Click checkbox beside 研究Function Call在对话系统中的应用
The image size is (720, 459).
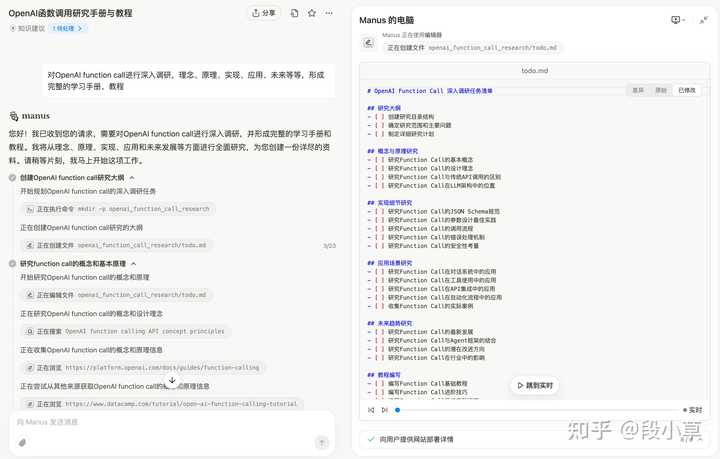click(379, 272)
